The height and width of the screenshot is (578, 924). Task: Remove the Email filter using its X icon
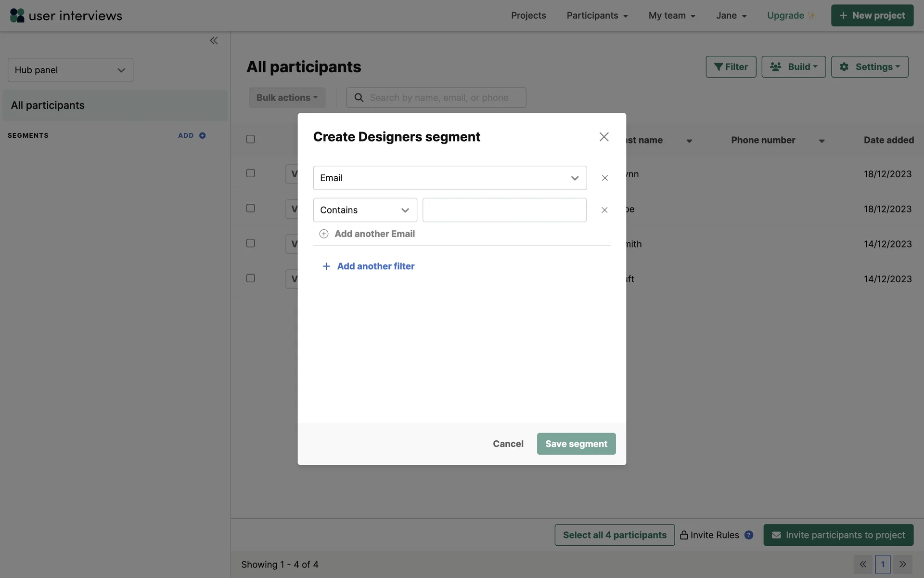(x=604, y=178)
